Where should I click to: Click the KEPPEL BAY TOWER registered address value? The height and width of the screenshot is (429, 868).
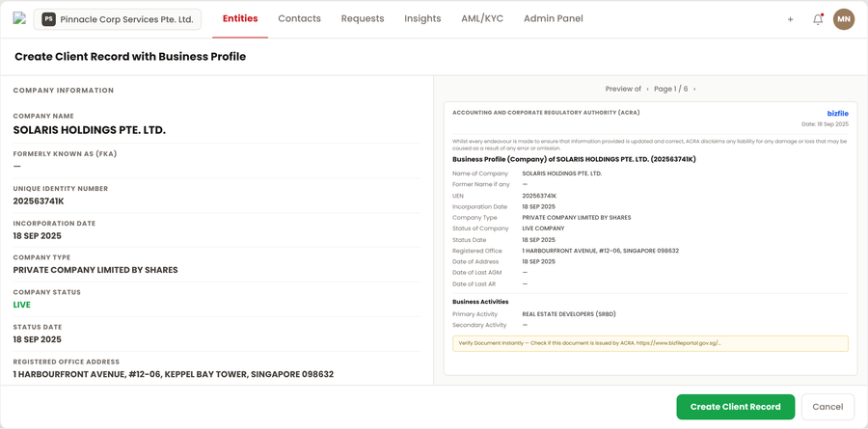tap(174, 374)
